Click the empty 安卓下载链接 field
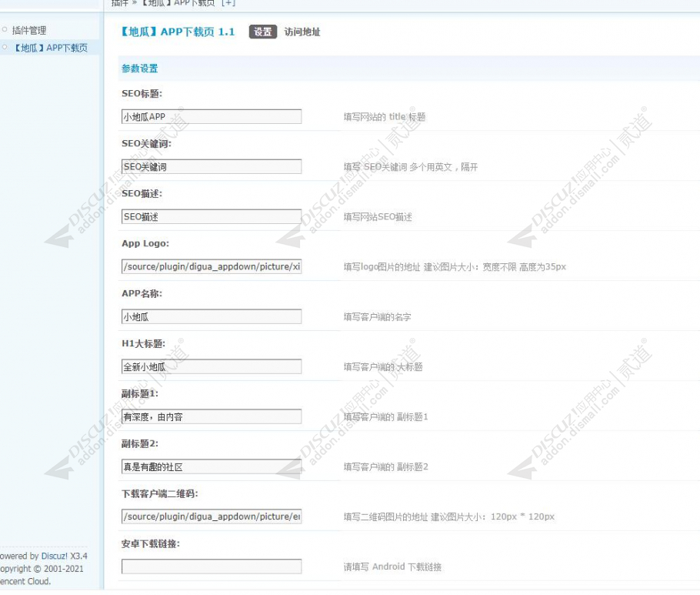Screen dimensions: 700x595 [x=212, y=567]
